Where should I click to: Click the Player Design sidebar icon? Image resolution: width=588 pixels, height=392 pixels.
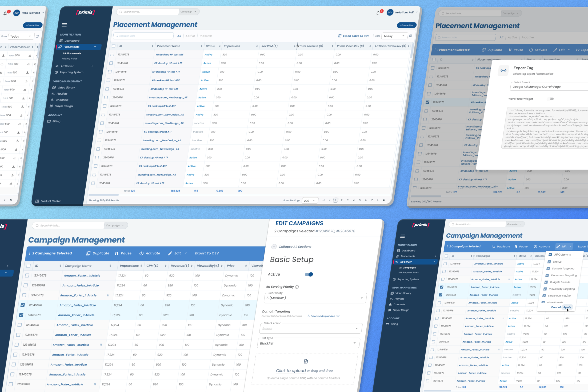coord(51,106)
